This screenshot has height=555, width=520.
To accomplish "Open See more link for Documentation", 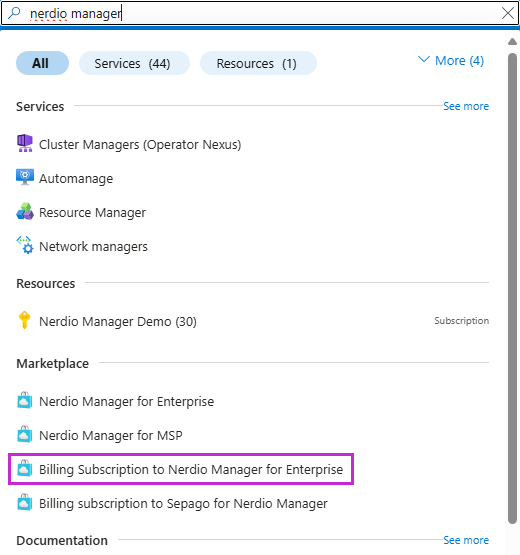I will 466,540.
